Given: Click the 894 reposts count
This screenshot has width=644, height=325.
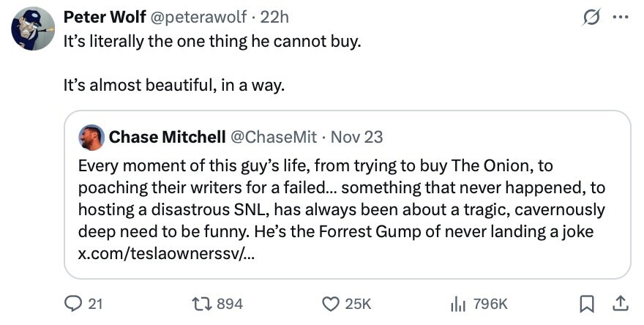Looking at the screenshot, I should (229, 303).
